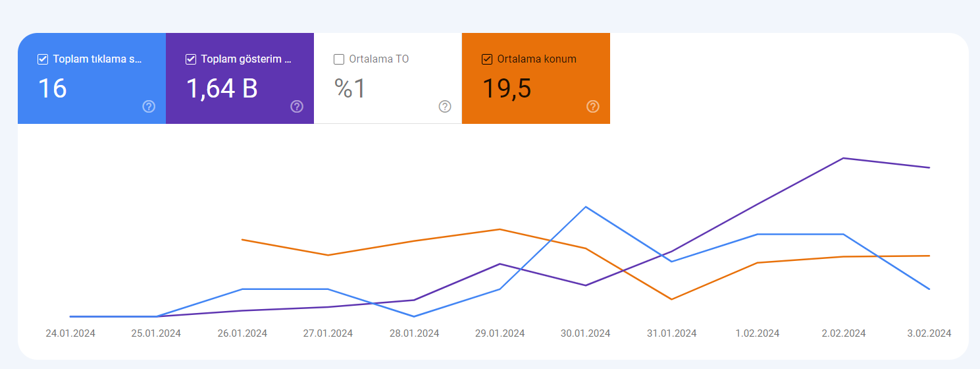
Task: Uncheck the Ortalama konum checkbox
Action: (487, 59)
